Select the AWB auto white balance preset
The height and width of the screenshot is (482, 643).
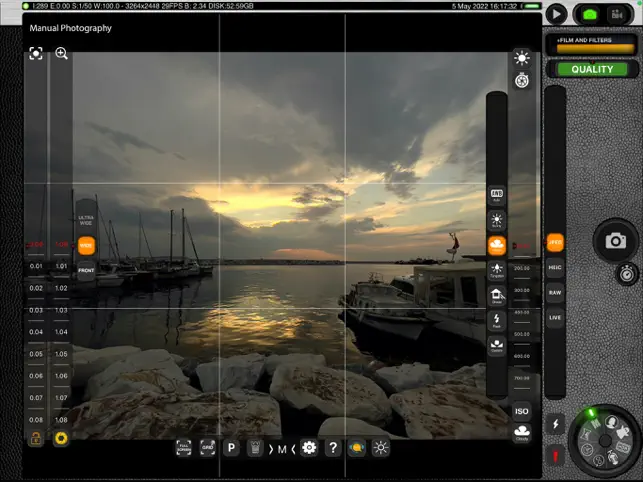coord(496,194)
